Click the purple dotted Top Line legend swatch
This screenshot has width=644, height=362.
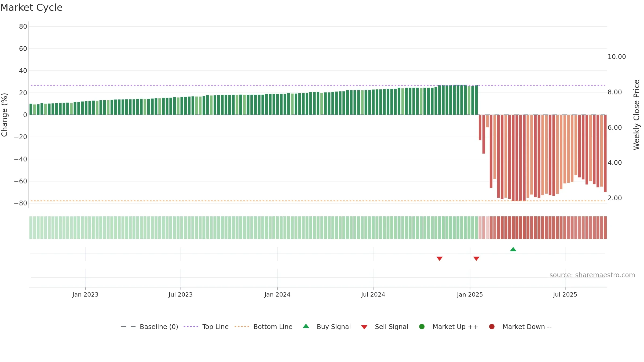pos(191,327)
